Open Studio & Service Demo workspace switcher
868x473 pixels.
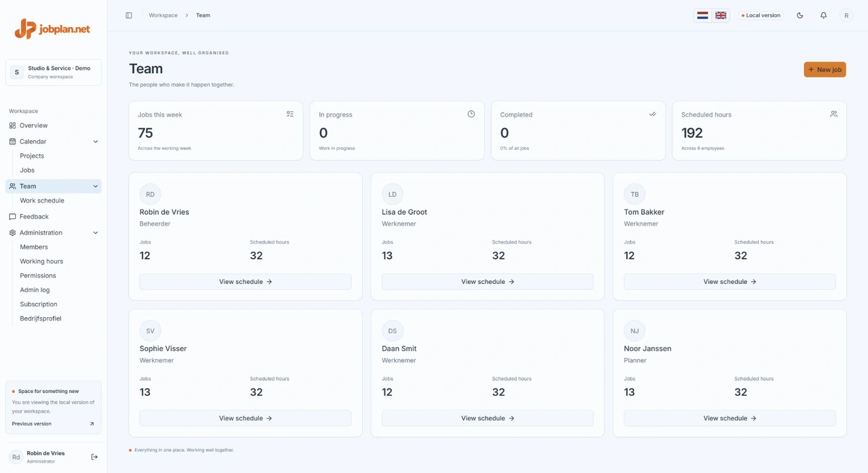tap(54, 73)
